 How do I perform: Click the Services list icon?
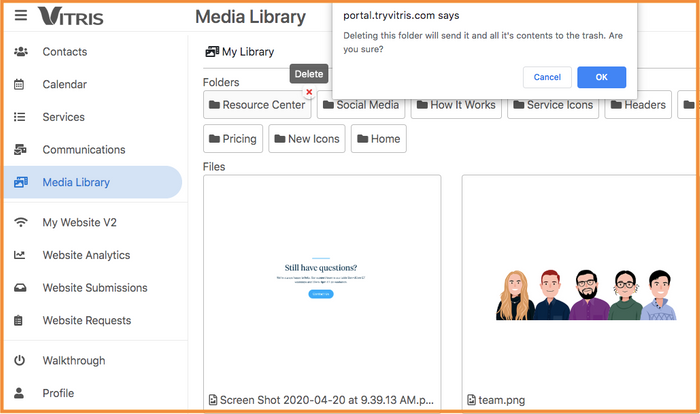pyautogui.click(x=20, y=118)
